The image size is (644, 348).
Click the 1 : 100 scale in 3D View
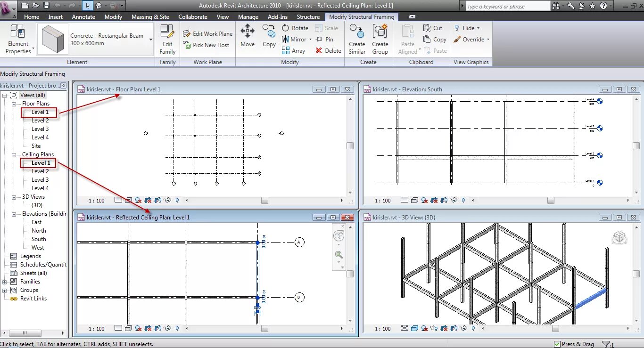pos(382,329)
